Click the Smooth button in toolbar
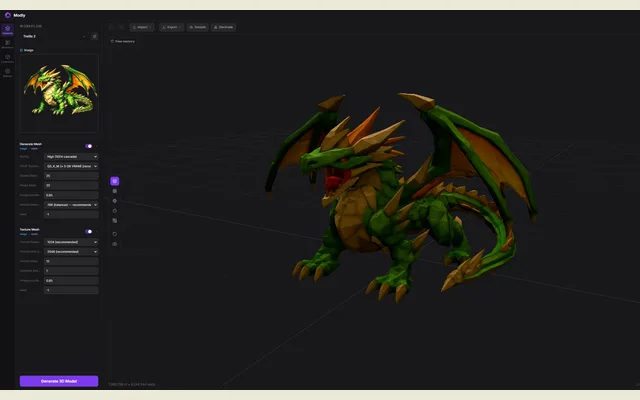This screenshot has width=640, height=400. point(198,27)
